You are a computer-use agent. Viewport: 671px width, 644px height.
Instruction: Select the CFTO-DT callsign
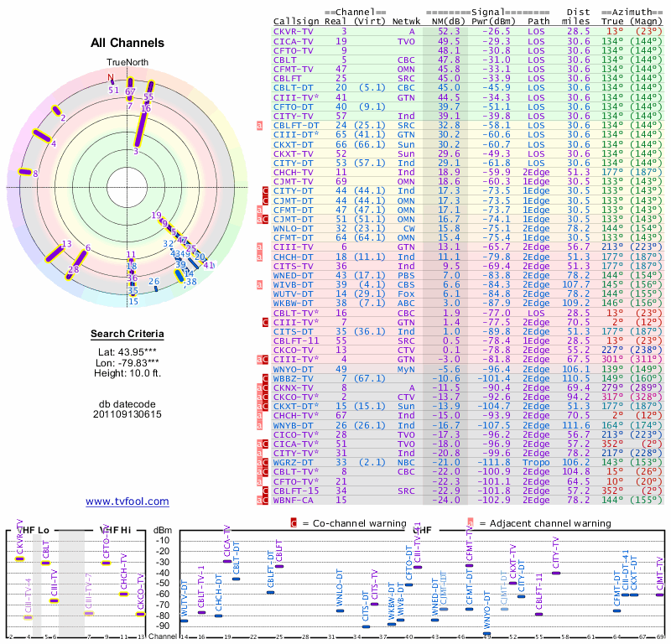coord(293,106)
